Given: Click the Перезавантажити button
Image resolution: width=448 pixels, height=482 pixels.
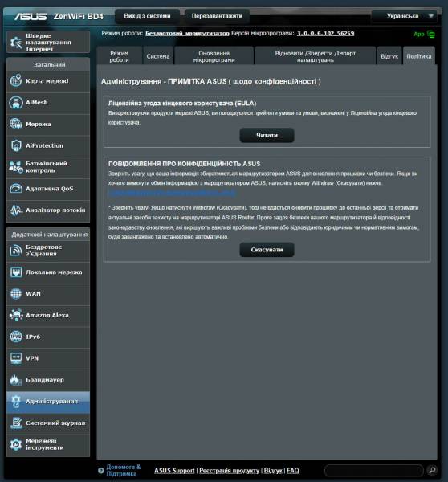Looking at the screenshot, I should (x=217, y=16).
